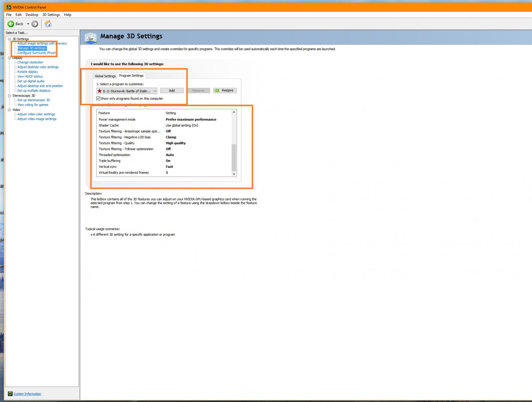Click the Feature column header
532x402 pixels.
[130, 113]
